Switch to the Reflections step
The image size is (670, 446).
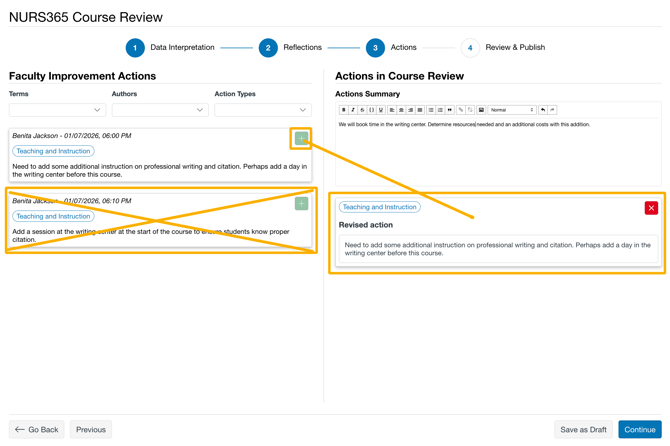pos(268,48)
